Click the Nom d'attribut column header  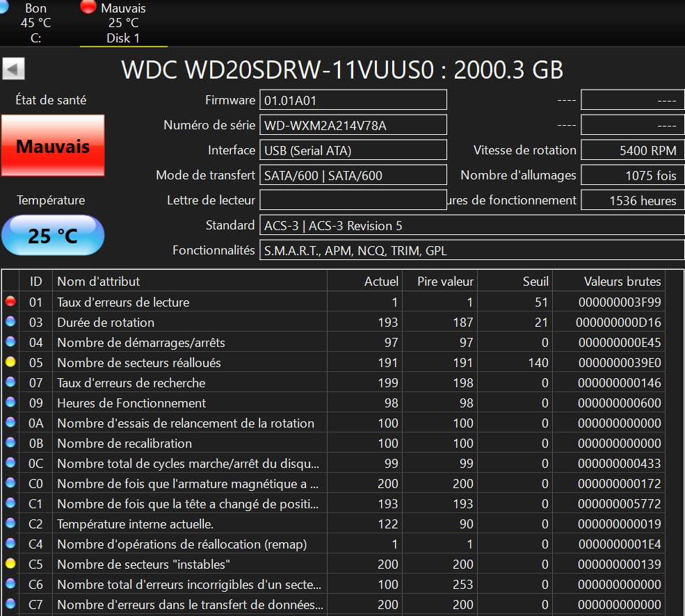point(188,281)
